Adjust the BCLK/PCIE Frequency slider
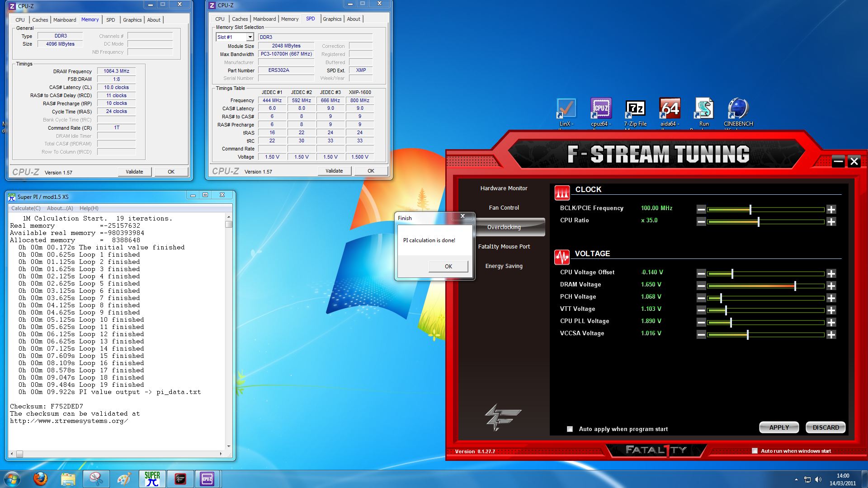 [x=750, y=209]
